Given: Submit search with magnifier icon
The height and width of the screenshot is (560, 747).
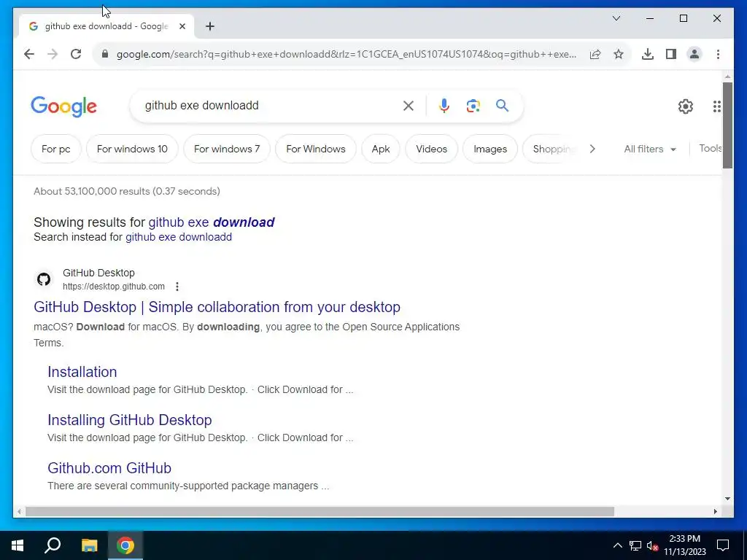Looking at the screenshot, I should (502, 105).
